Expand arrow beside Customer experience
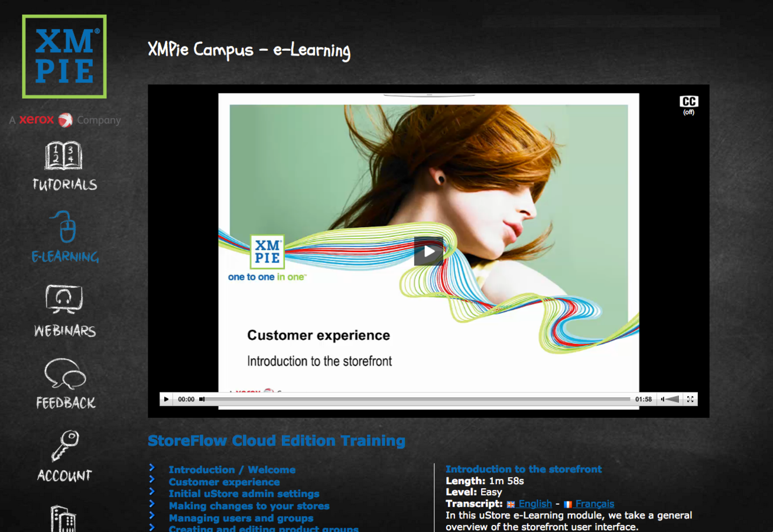 152,479
